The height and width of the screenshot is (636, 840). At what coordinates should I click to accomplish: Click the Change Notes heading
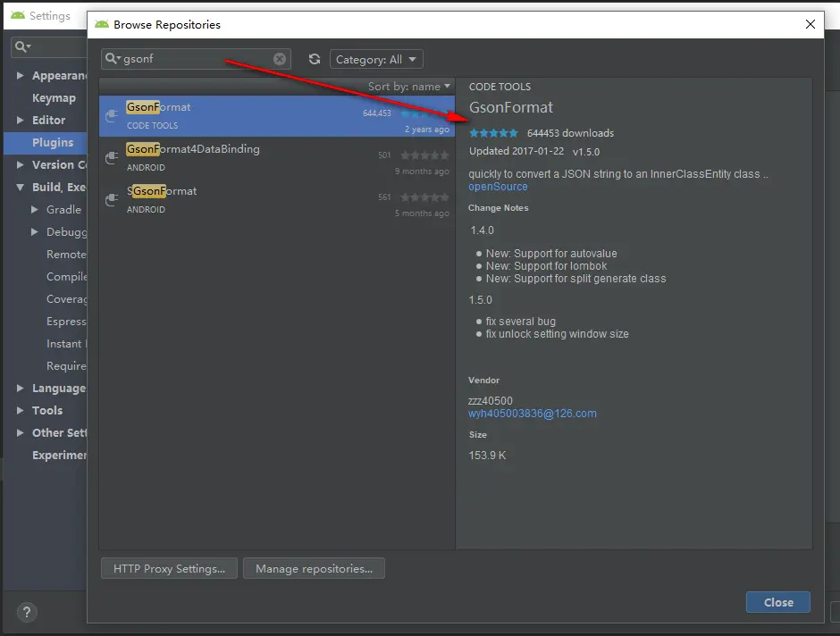499,208
